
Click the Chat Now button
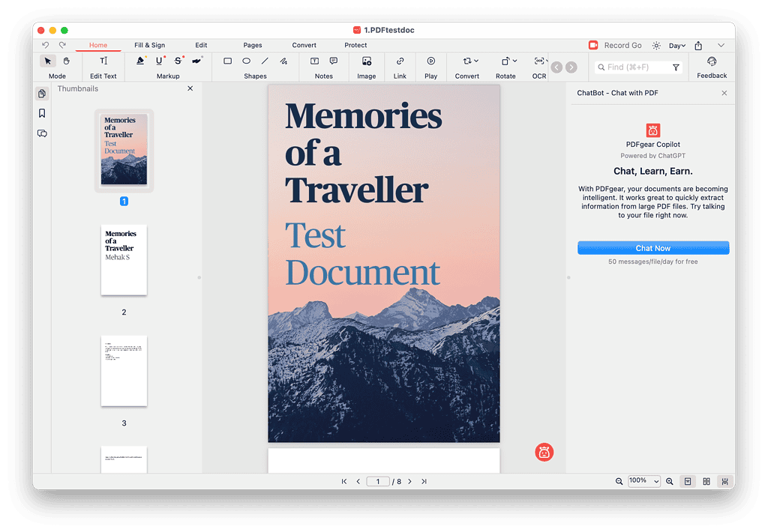(652, 248)
